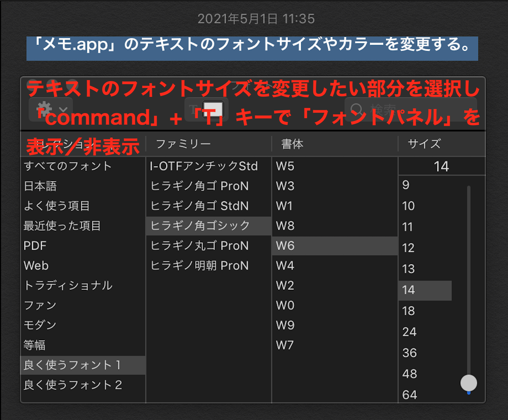Set font size to 11 in list
The height and width of the screenshot is (420, 508).
coord(425,227)
